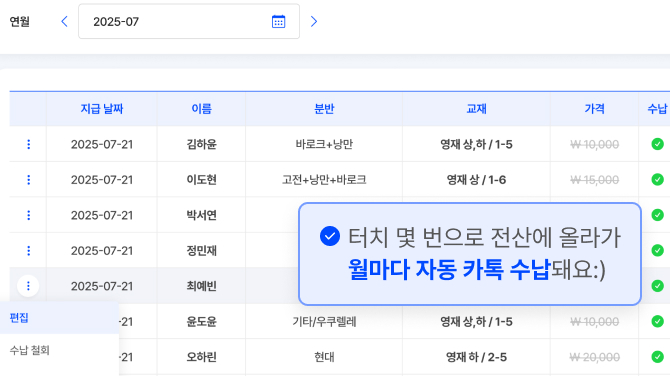Click 정민재's payment date 2025-07-21
The width and height of the screenshot is (670, 376).
pos(102,251)
